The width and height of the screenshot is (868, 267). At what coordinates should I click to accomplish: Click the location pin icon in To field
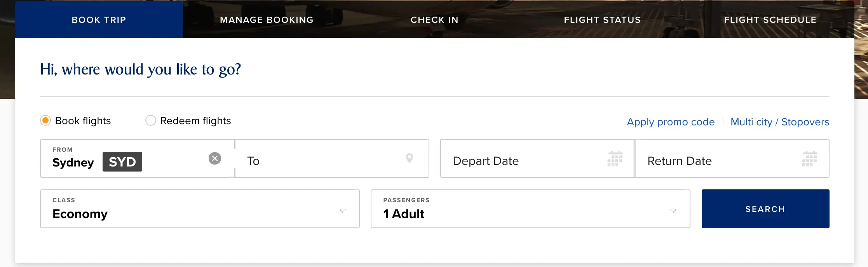409,158
